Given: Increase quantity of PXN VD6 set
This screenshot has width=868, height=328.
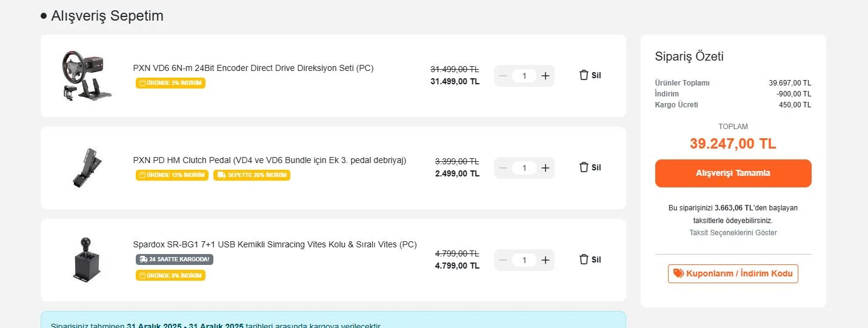Looking at the screenshot, I should click(x=546, y=76).
